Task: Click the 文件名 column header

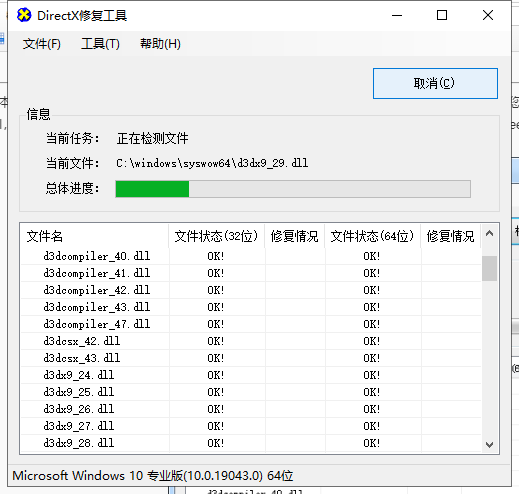Action: (x=94, y=236)
